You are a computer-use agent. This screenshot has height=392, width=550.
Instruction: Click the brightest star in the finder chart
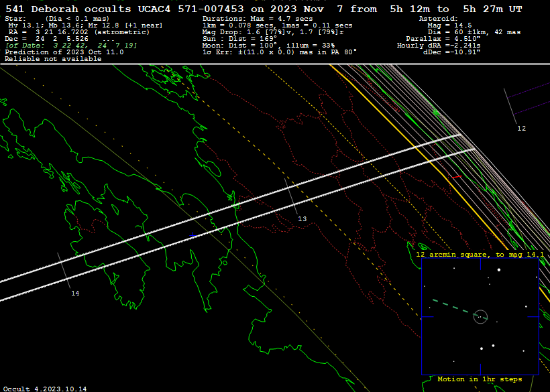pos(499,270)
